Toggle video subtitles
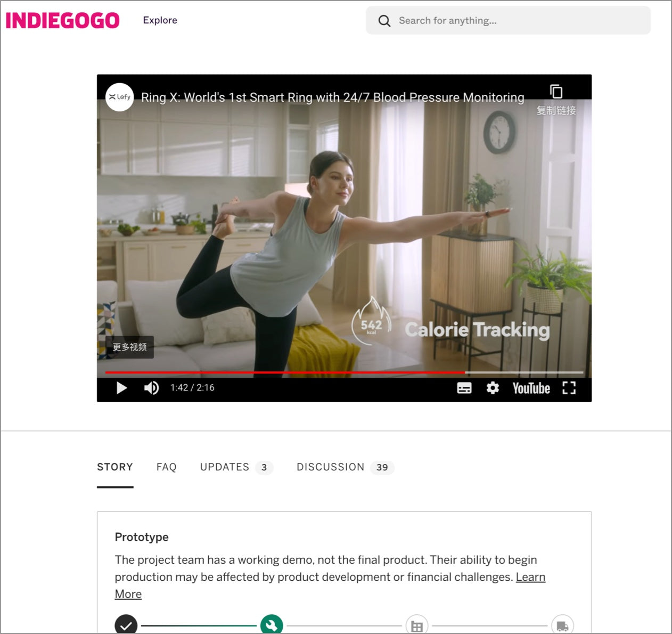This screenshot has height=634, width=672. pyautogui.click(x=464, y=388)
